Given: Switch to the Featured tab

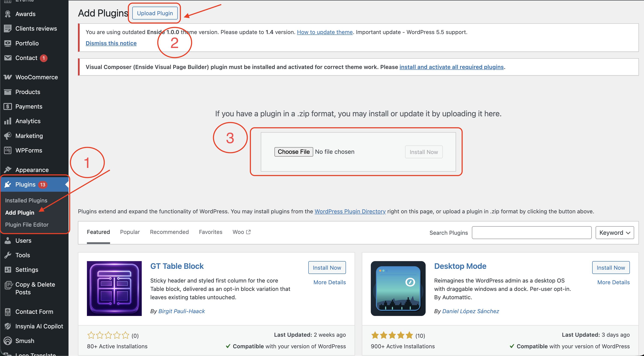Looking at the screenshot, I should click(98, 232).
